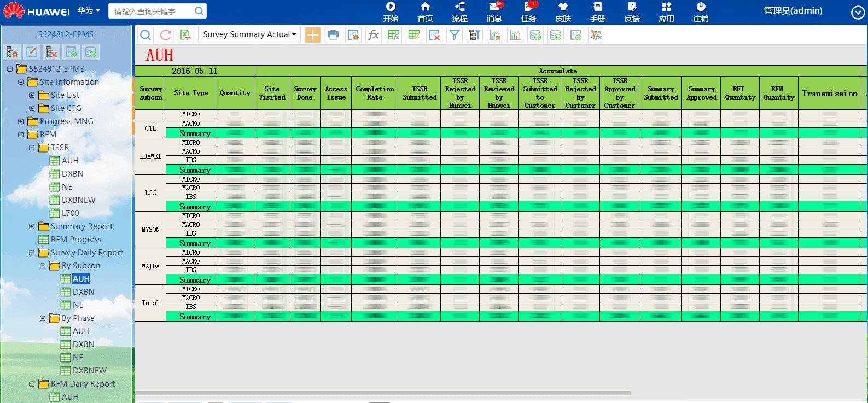The image size is (868, 403).
Task: Click the printer icon
Action: tap(333, 35)
